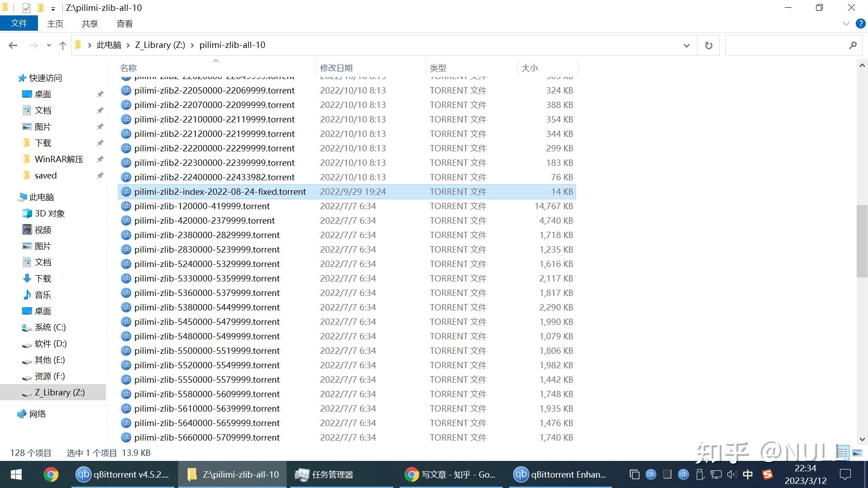Image resolution: width=868 pixels, height=488 pixels.
Task: Open 3D 对象 in the navigation pane
Action: point(49,213)
